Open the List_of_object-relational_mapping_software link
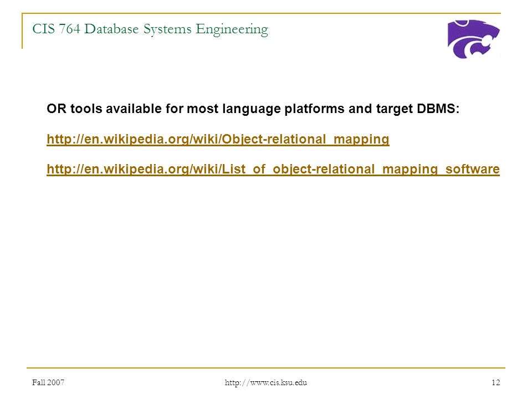Image resolution: width=532 pixels, height=399 pixels. coord(273,170)
